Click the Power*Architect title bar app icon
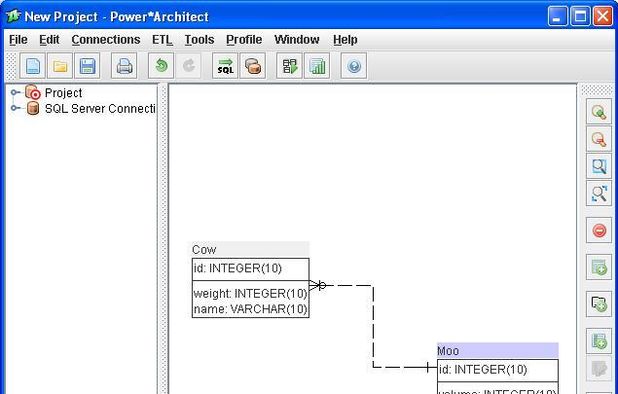Viewport: 618px width, 394px height. pos(13,17)
